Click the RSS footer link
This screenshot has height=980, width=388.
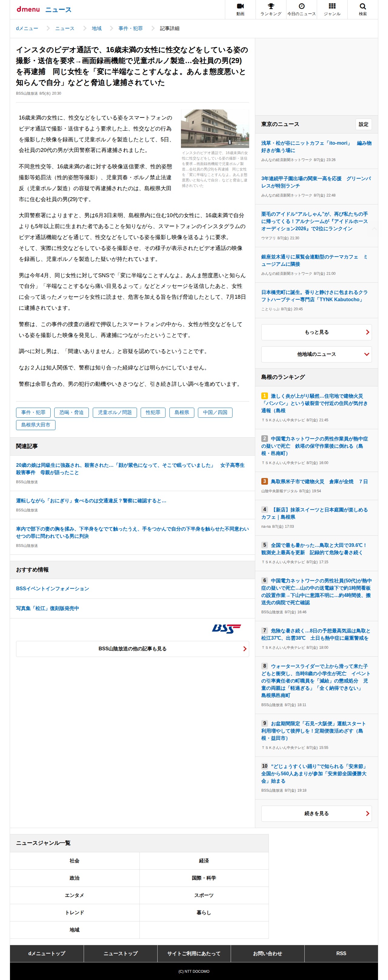[x=341, y=953]
